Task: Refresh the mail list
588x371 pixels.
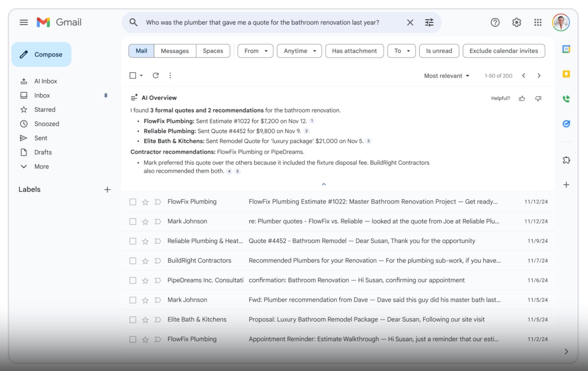Action: tap(156, 75)
